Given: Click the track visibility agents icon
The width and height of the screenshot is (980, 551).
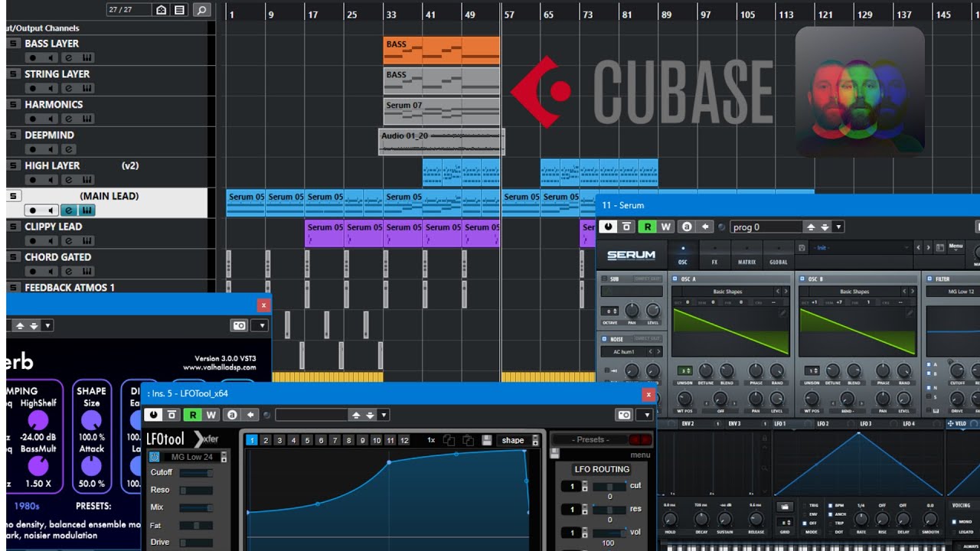Looking at the screenshot, I should coord(161,10).
